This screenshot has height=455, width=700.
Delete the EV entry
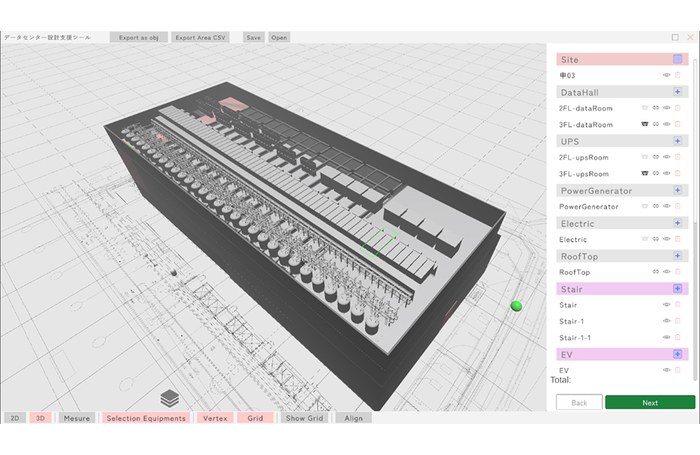pyautogui.click(x=678, y=370)
